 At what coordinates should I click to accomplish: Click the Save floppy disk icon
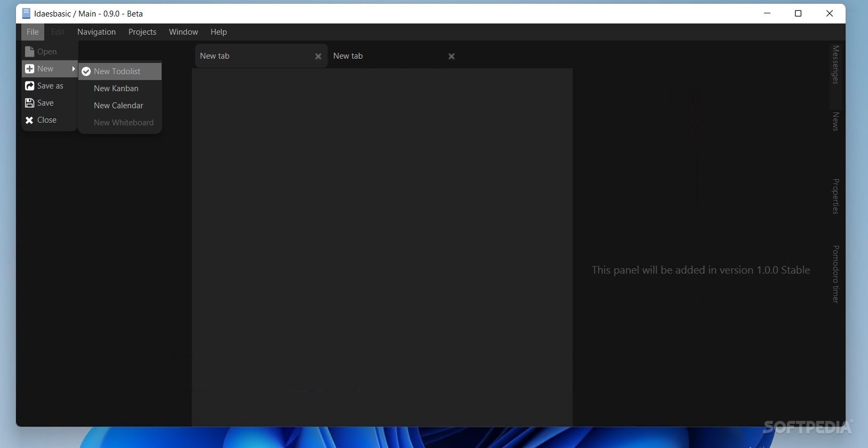29,103
